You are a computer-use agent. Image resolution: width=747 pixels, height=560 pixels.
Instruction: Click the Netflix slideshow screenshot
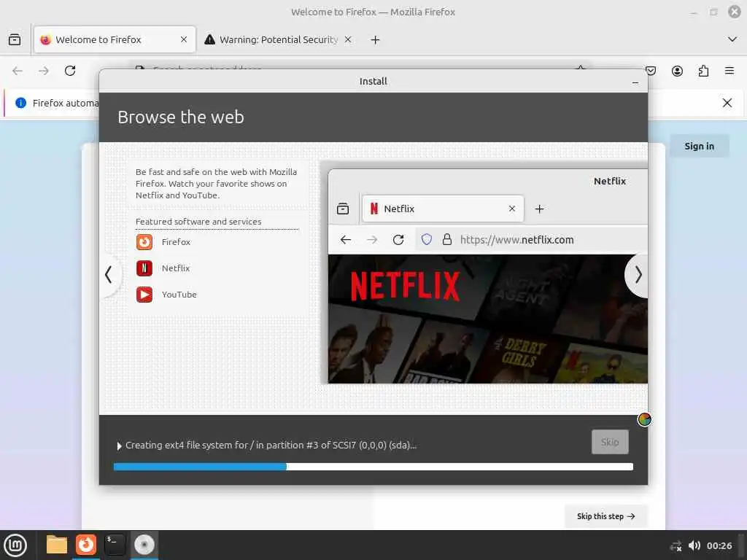click(x=488, y=276)
